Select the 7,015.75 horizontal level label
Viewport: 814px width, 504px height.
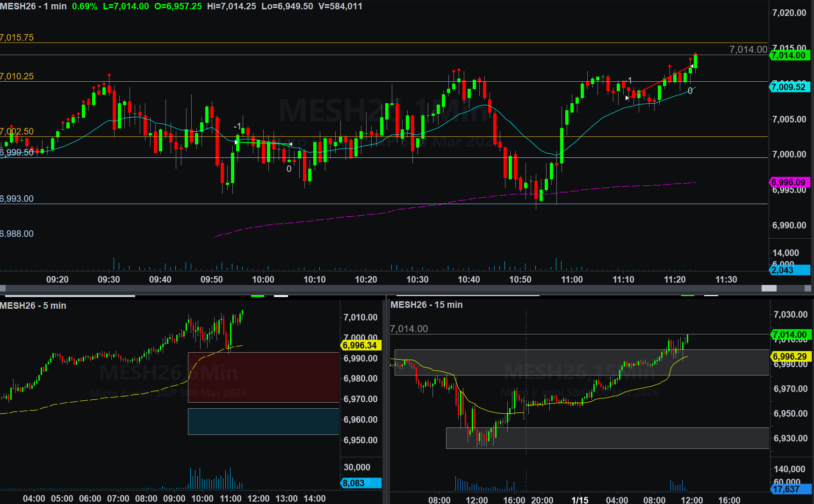click(17, 38)
